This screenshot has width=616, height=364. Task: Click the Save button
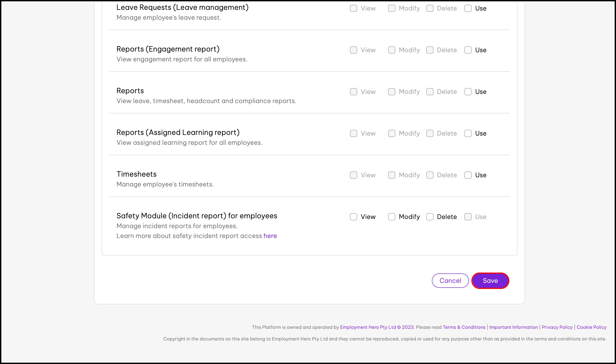(490, 281)
